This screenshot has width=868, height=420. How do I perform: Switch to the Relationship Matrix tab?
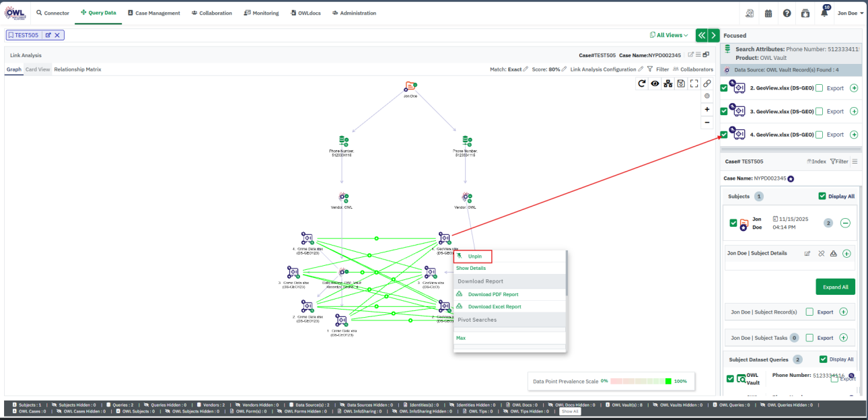pyautogui.click(x=77, y=69)
